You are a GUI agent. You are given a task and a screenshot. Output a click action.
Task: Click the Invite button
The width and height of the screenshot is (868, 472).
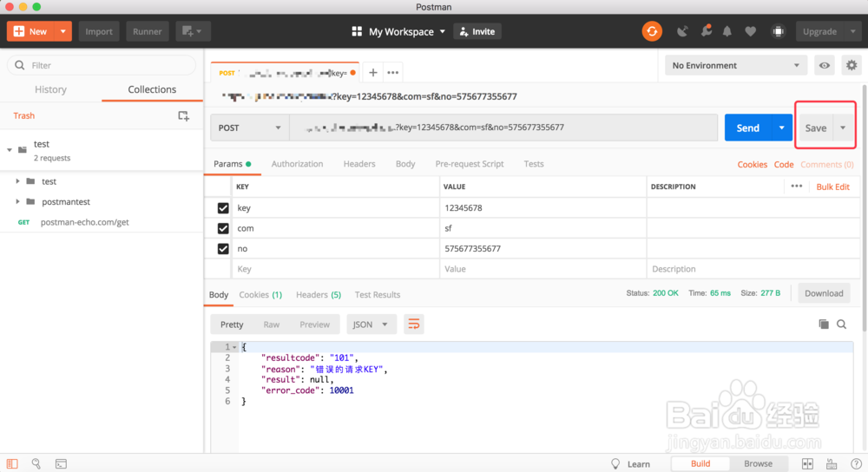(477, 31)
